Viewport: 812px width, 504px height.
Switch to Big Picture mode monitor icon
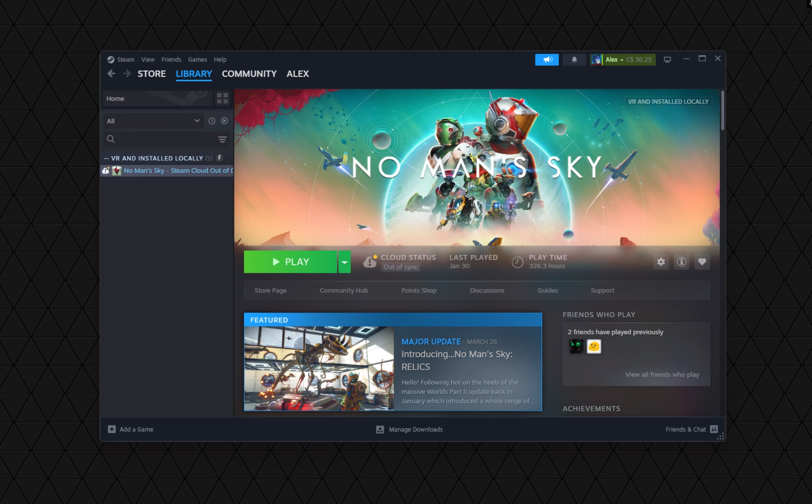click(667, 60)
